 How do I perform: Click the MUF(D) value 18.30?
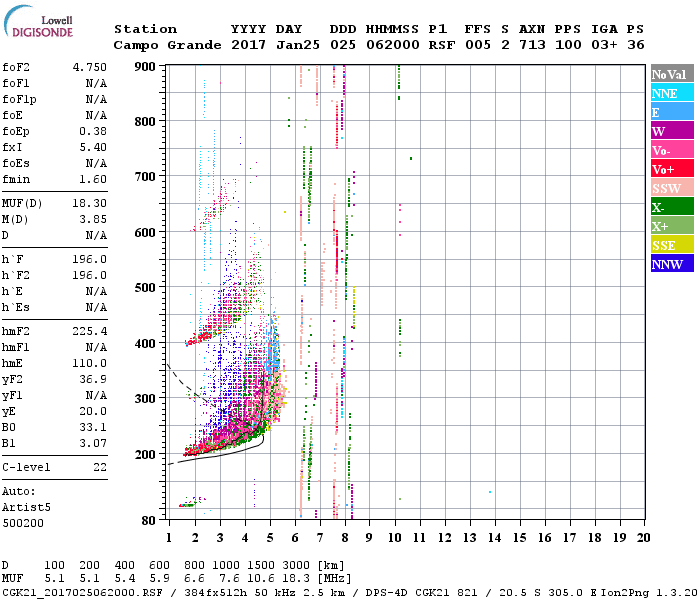tap(90, 203)
